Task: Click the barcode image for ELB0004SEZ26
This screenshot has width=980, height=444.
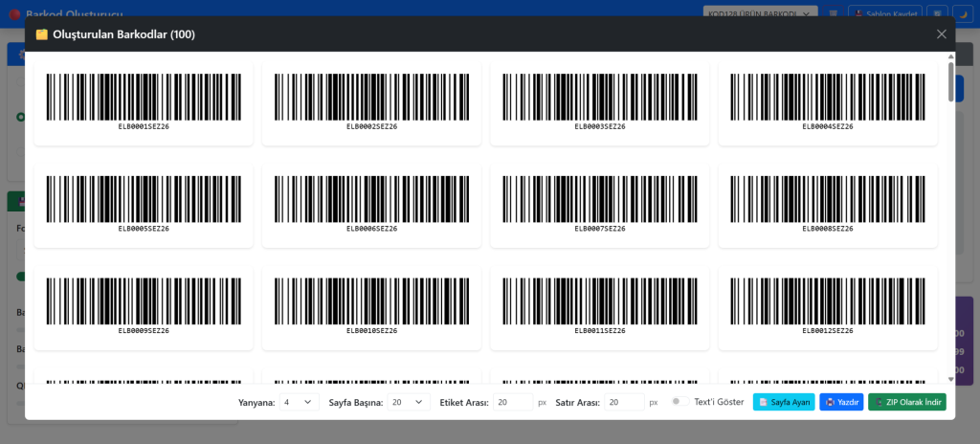Action: tap(828, 97)
